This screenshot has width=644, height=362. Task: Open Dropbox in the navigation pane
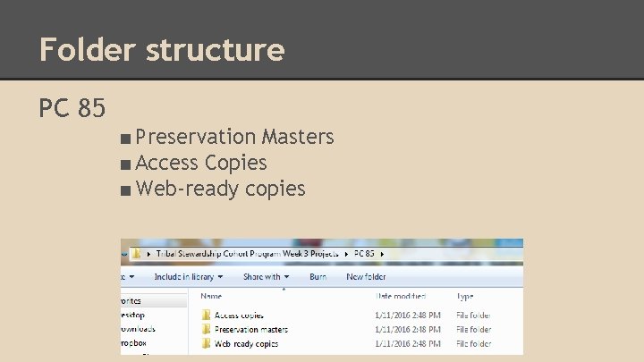[133, 342]
